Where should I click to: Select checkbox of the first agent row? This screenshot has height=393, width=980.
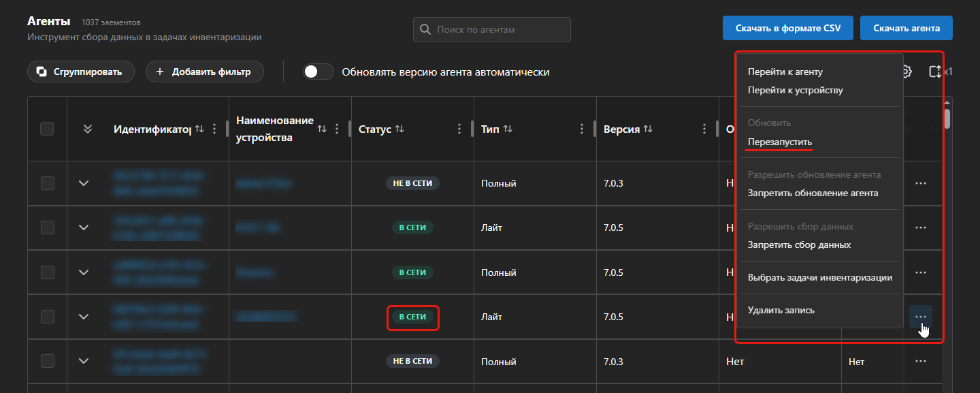pos(47,183)
